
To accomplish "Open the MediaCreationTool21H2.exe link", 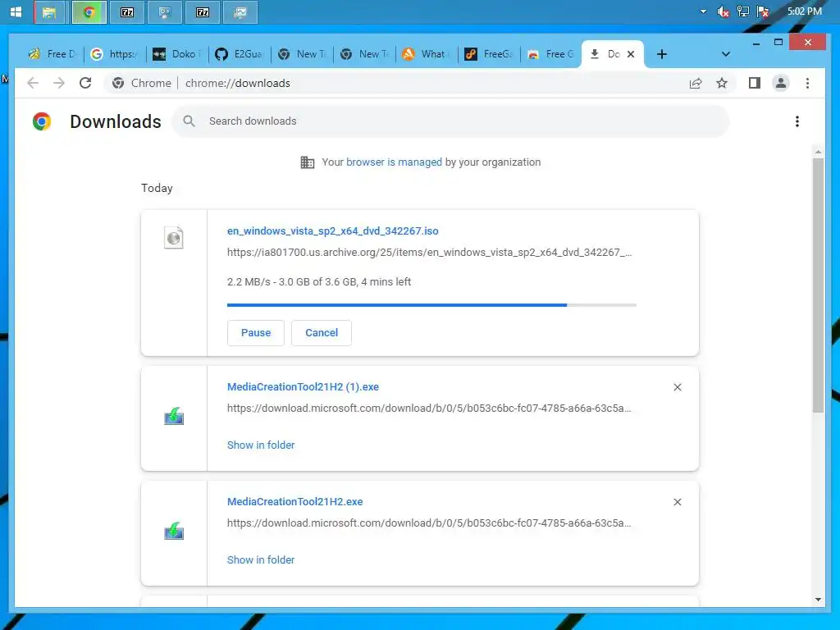I will (x=294, y=502).
